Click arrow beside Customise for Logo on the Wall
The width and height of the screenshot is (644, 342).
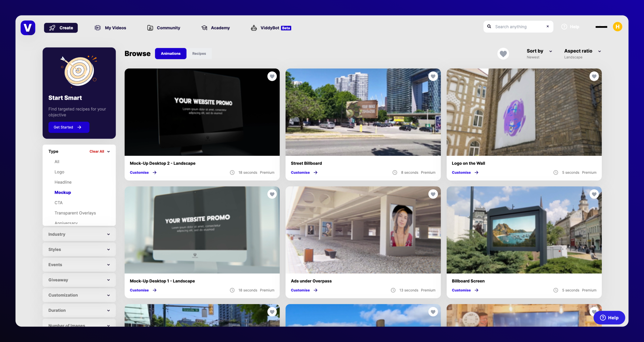477,172
